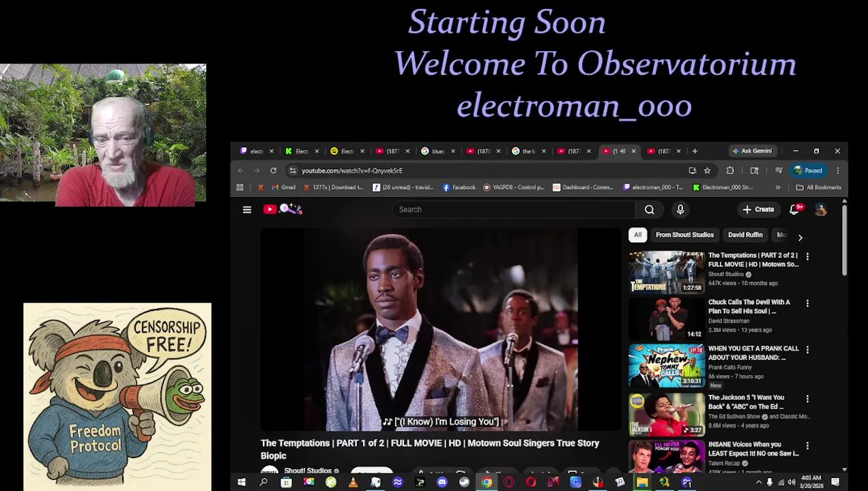Bookmark this page with star icon
The height and width of the screenshot is (491, 868).
[707, 170]
